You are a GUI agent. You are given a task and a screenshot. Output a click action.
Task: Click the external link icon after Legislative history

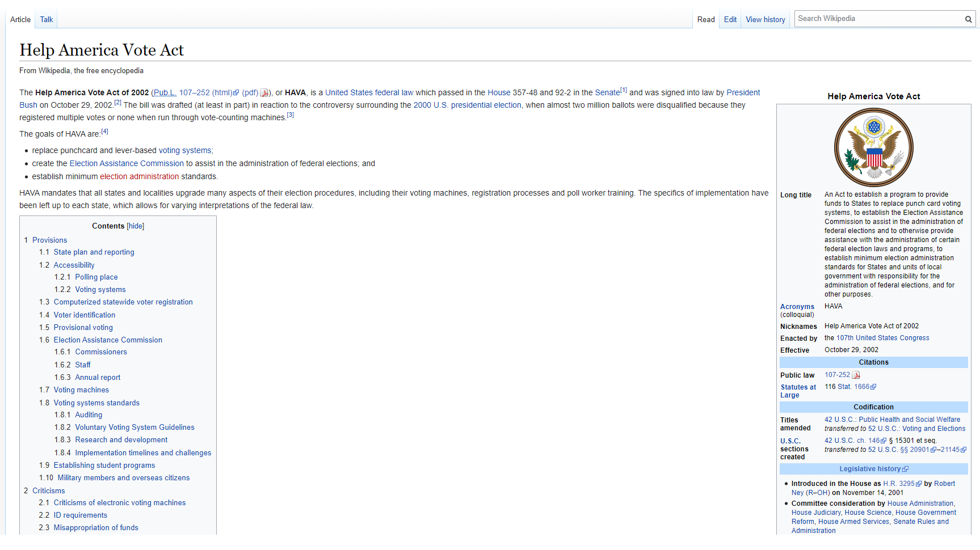(905, 469)
